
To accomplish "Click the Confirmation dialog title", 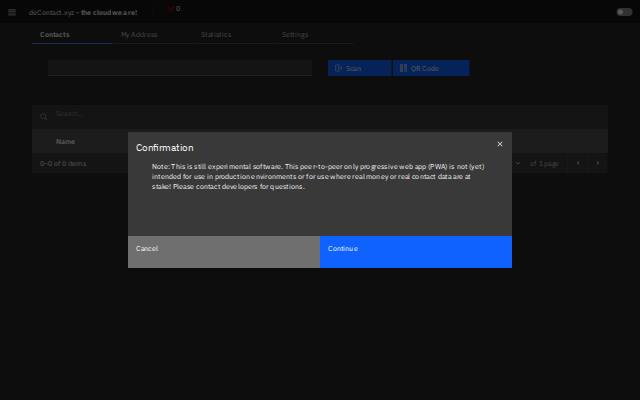I will pyautogui.click(x=164, y=147).
